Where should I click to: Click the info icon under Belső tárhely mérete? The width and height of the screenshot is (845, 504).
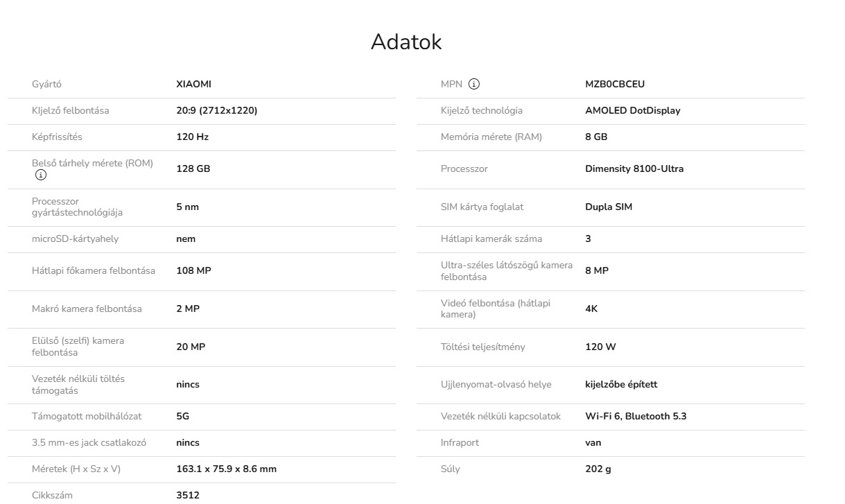(x=40, y=175)
